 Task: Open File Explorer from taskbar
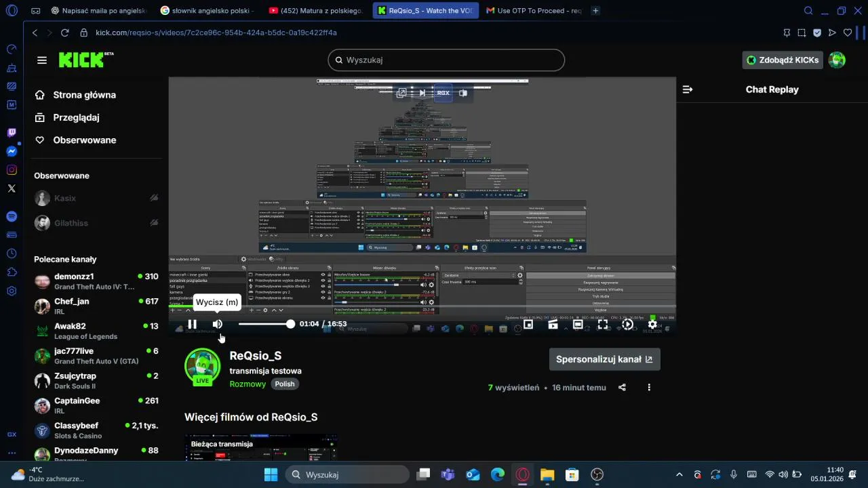click(547, 474)
